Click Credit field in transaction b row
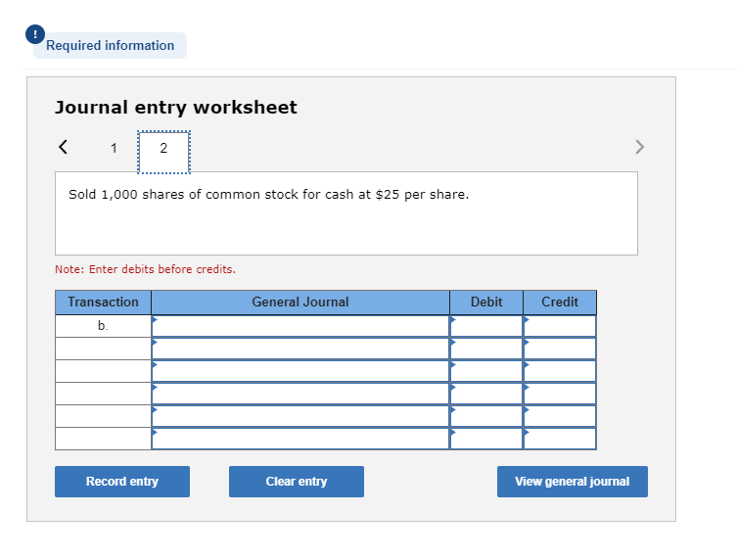737x560 pixels. 560,326
